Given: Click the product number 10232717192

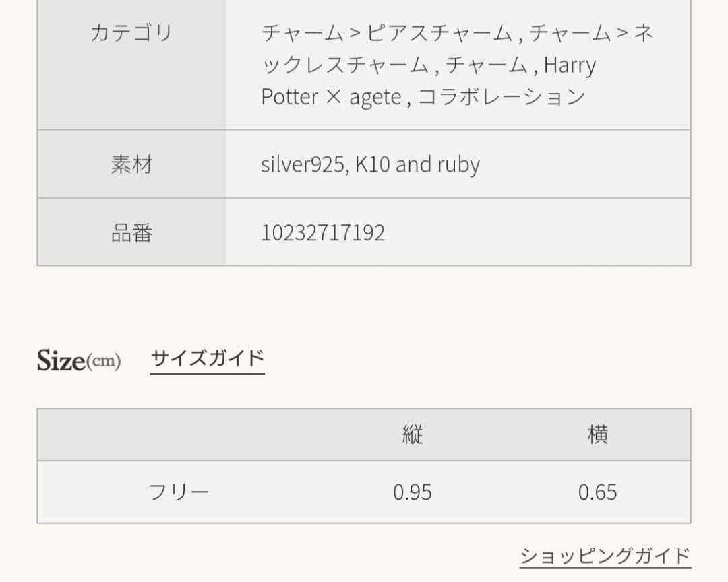Looking at the screenshot, I should coord(322,232).
